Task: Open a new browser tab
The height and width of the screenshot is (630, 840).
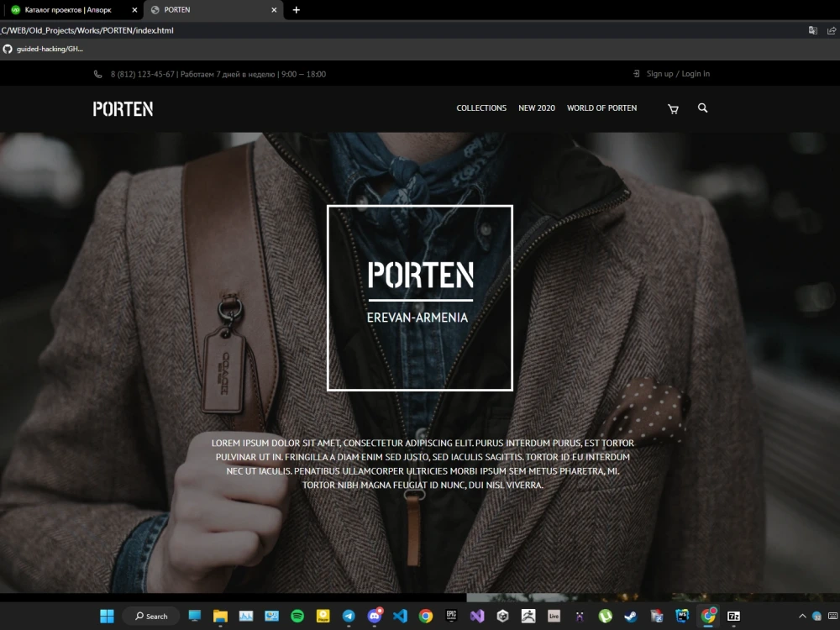Action: pyautogui.click(x=297, y=9)
